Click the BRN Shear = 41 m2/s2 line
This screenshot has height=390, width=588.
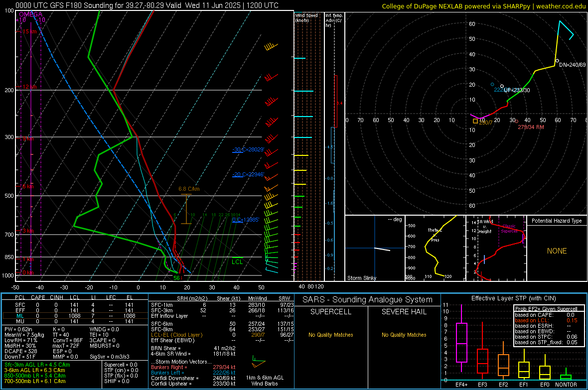point(193,348)
